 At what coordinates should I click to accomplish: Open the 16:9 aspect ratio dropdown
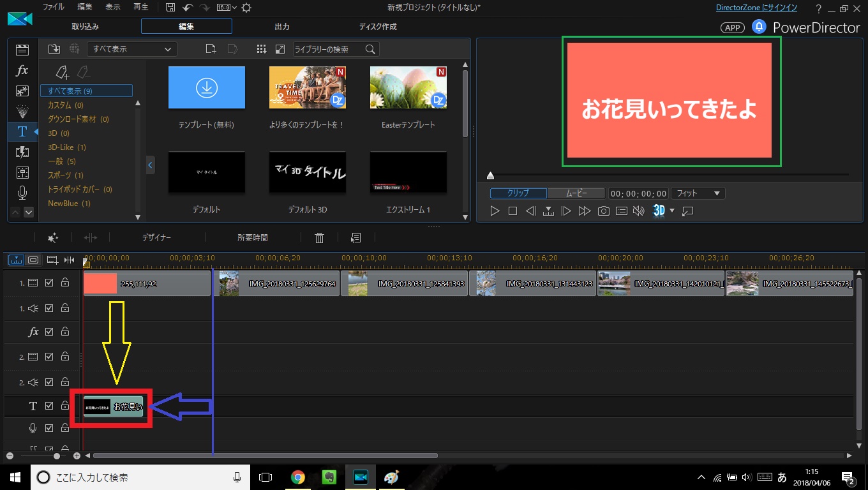click(225, 8)
